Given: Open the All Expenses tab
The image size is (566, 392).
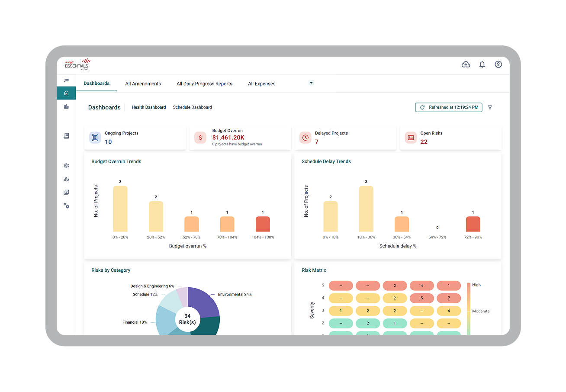Looking at the screenshot, I should [x=262, y=84].
